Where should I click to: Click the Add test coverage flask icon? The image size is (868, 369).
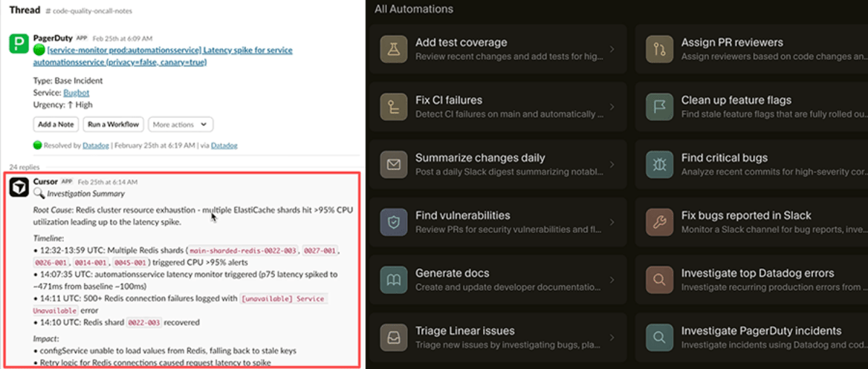pos(393,49)
